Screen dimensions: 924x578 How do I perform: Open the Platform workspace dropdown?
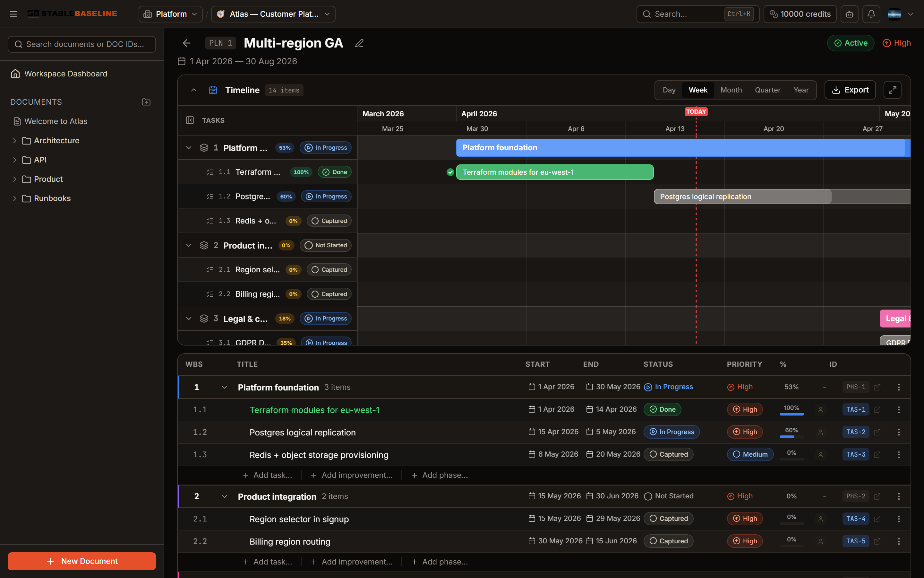(170, 14)
